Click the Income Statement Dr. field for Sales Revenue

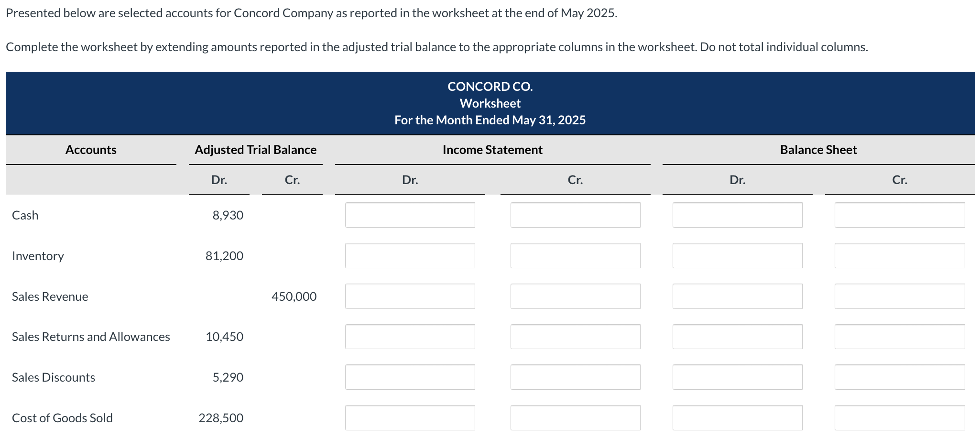(x=410, y=296)
